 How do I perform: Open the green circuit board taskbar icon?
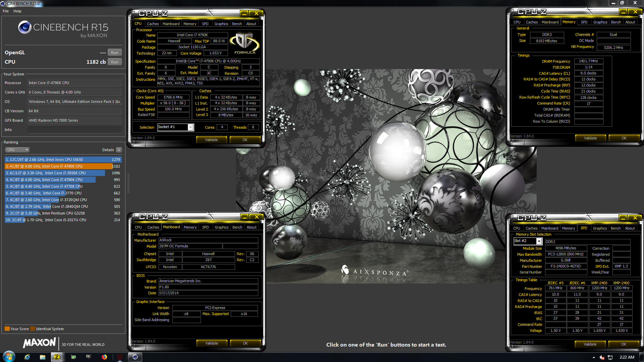[73, 357]
